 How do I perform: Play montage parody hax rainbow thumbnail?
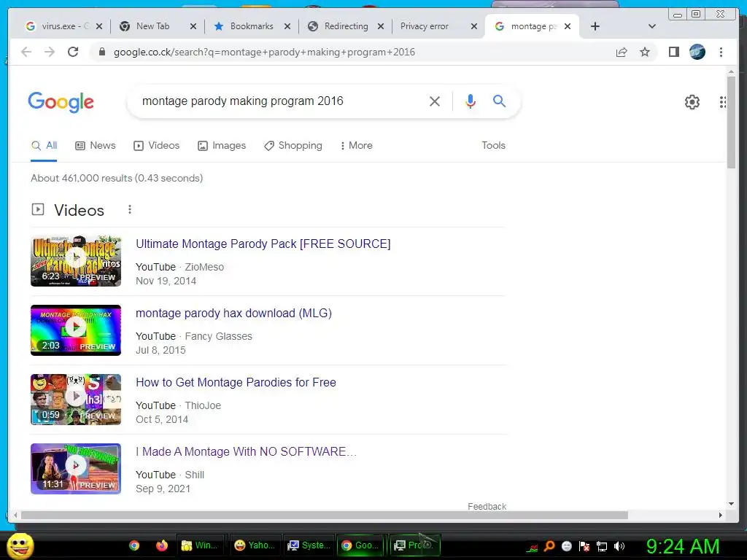(x=76, y=330)
